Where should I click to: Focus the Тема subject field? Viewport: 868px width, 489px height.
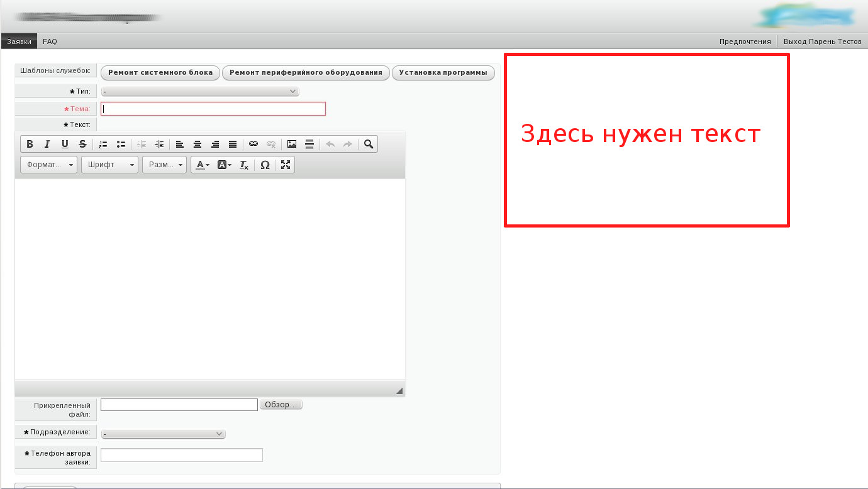(x=213, y=109)
